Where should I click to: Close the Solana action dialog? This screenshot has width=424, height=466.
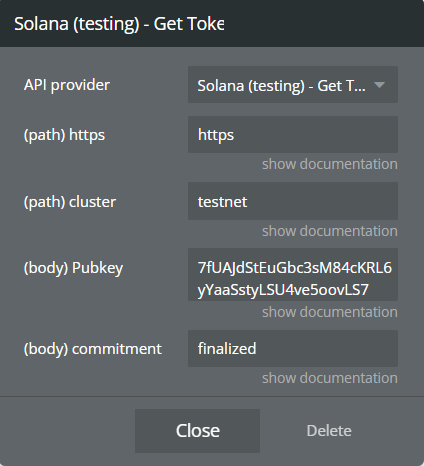tap(197, 431)
